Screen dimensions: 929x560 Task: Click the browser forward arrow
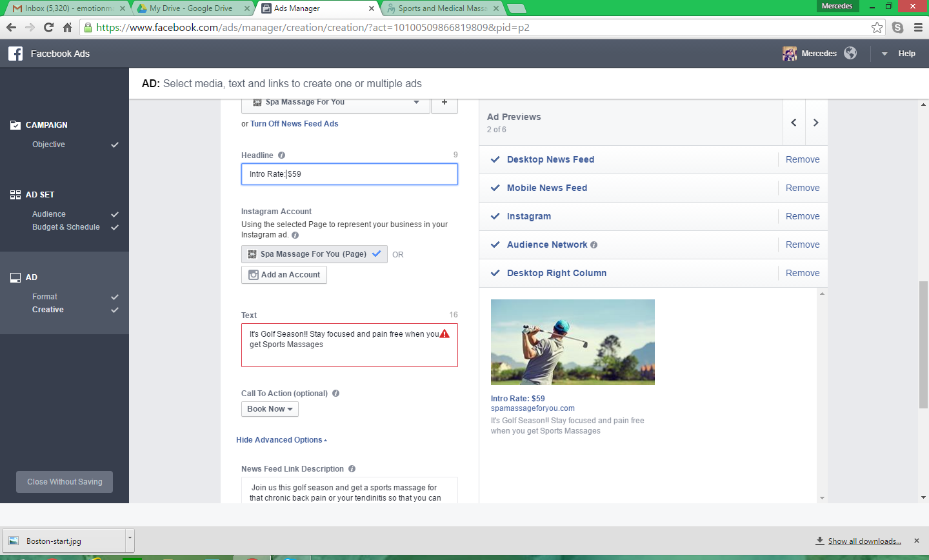30,27
